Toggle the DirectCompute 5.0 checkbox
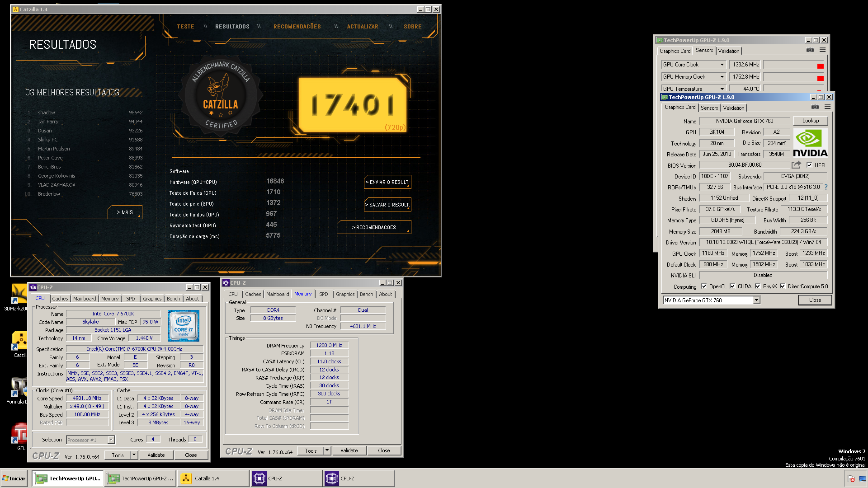Image resolution: width=868 pixels, height=488 pixels. coord(782,286)
